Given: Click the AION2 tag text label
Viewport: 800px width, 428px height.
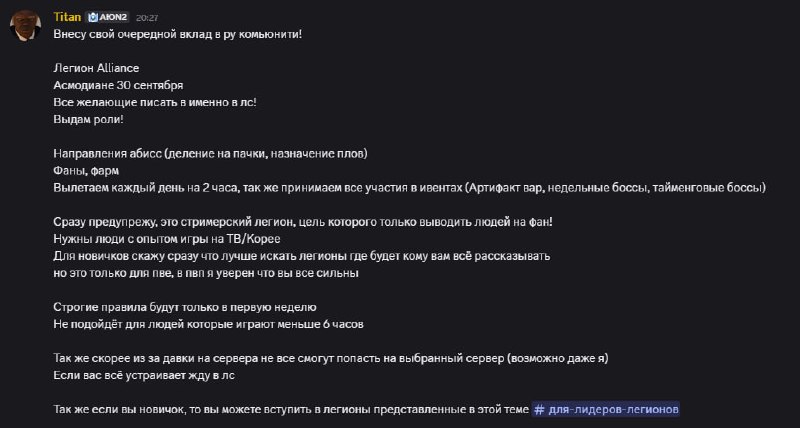Looking at the screenshot, I should tap(113, 17).
